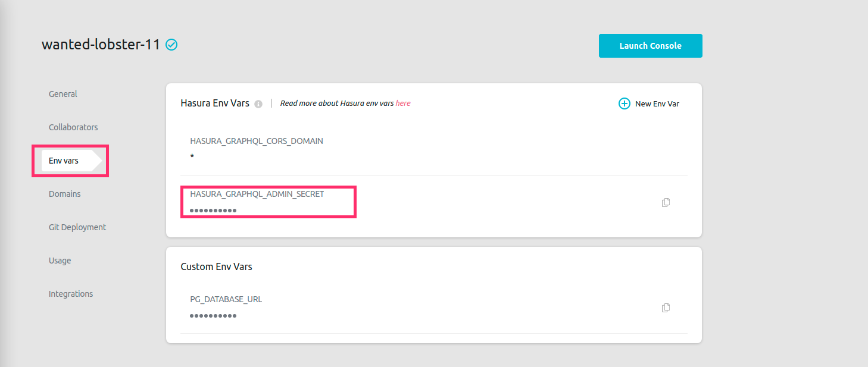Screen dimensions: 868x367
Task: Copy the PG_DATABASE_URL value
Action: pos(665,308)
